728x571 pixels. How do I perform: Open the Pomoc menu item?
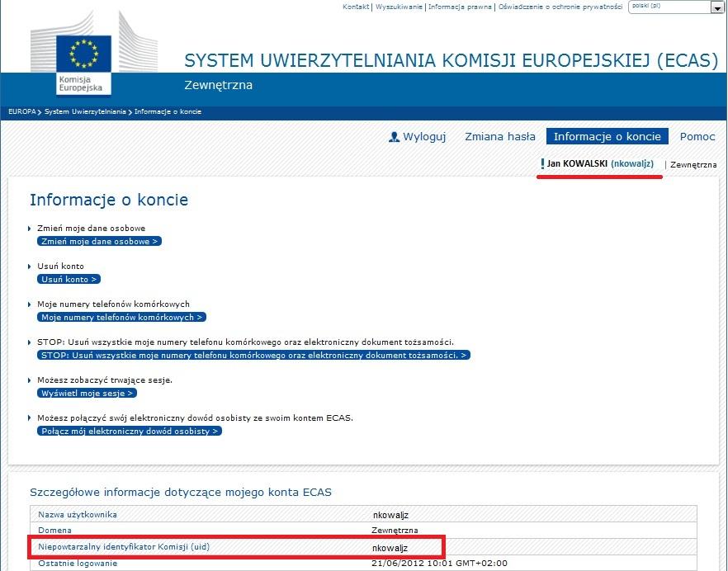pyautogui.click(x=697, y=136)
